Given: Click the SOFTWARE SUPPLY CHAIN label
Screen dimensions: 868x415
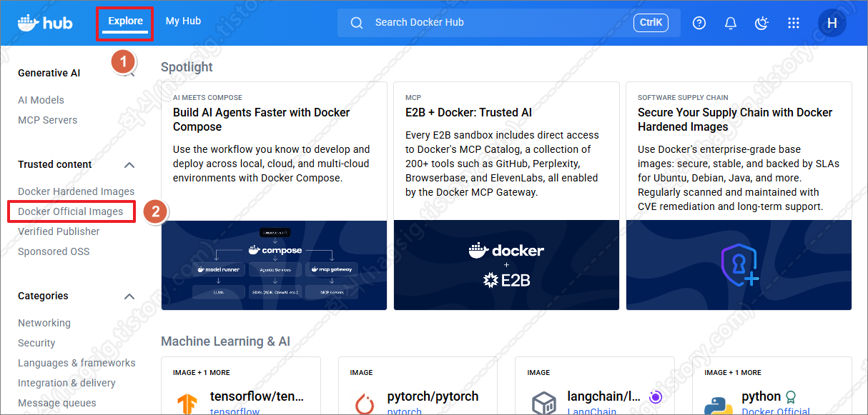Looking at the screenshot, I should tap(684, 97).
